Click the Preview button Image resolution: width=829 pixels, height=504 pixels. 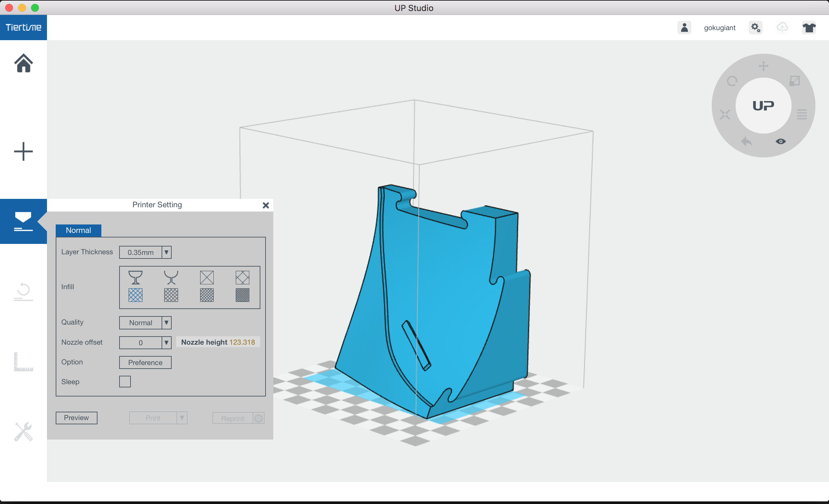pos(76,418)
